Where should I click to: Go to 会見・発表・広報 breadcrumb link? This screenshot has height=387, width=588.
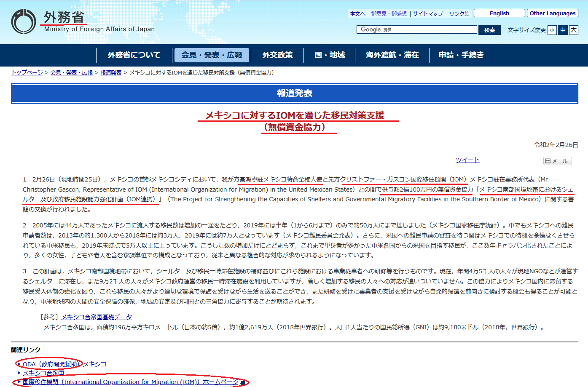pos(71,72)
